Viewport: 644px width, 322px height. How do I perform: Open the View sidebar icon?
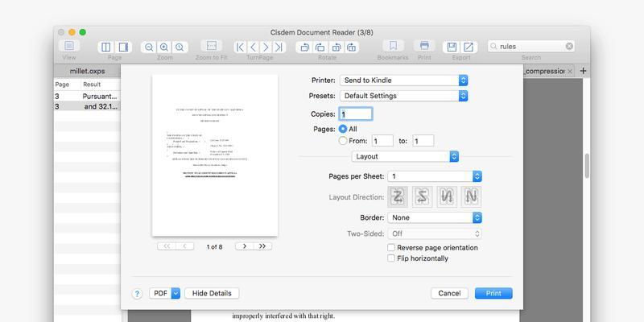point(69,46)
